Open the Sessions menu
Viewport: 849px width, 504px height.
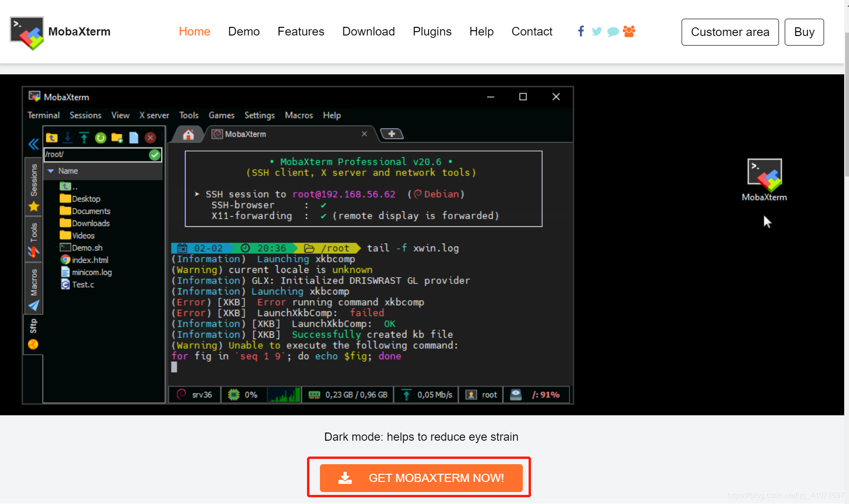pos(85,115)
